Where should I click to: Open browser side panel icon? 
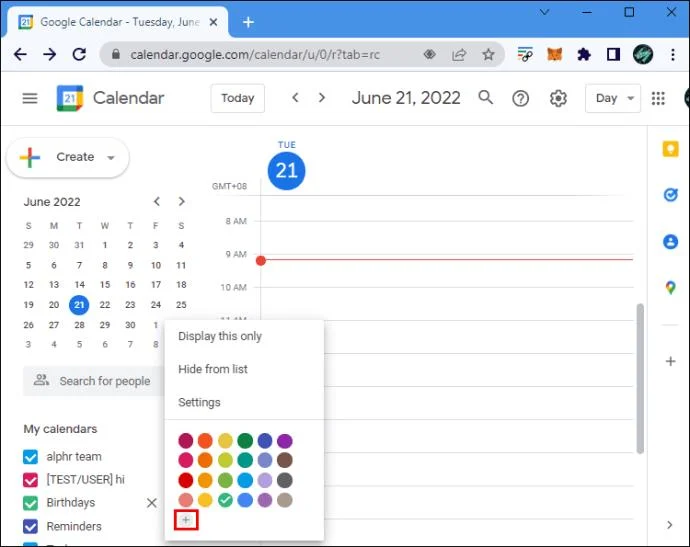click(613, 55)
